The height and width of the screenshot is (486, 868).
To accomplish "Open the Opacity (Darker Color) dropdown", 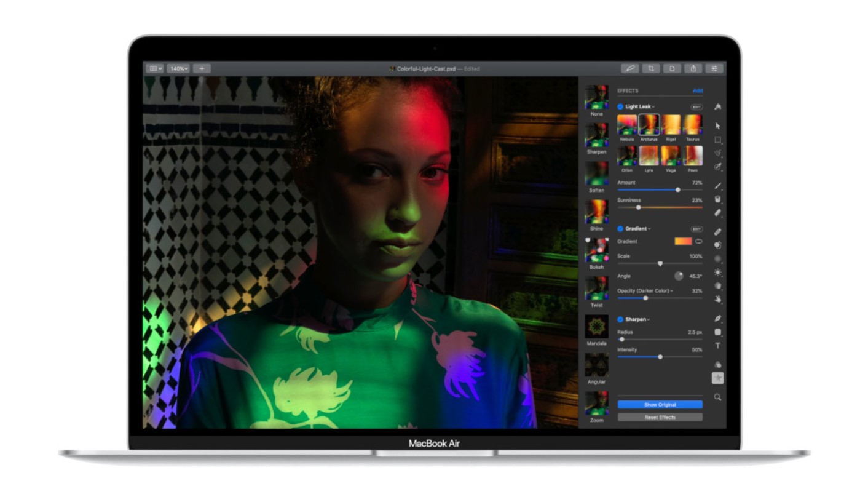I will [x=645, y=291].
